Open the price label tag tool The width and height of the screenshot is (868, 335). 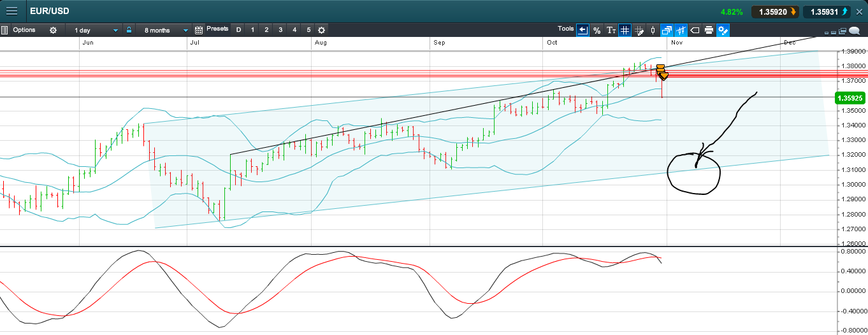[x=695, y=30]
